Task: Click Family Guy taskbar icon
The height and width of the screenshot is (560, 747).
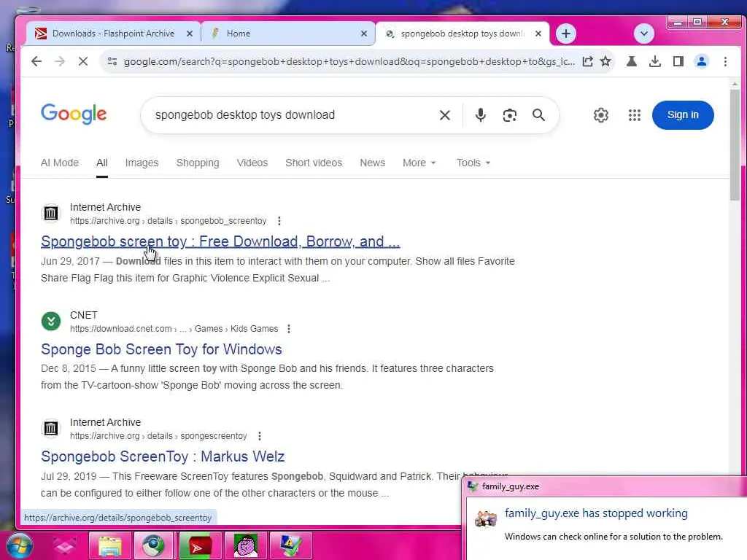Action: 245,545
